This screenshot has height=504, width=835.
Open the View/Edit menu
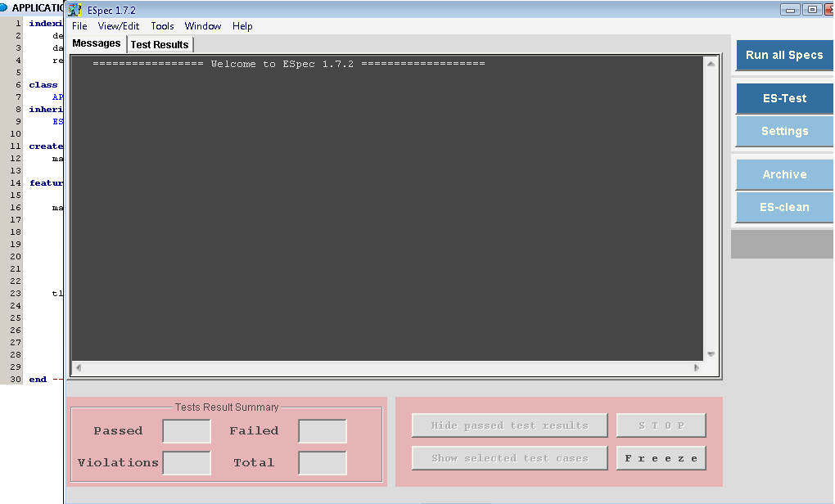click(x=118, y=26)
